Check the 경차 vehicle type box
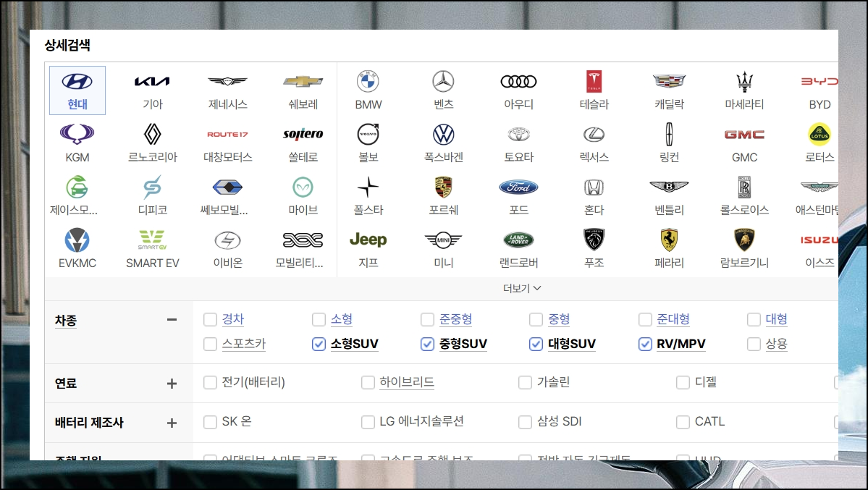Screen dimensions: 868x490 [210, 319]
